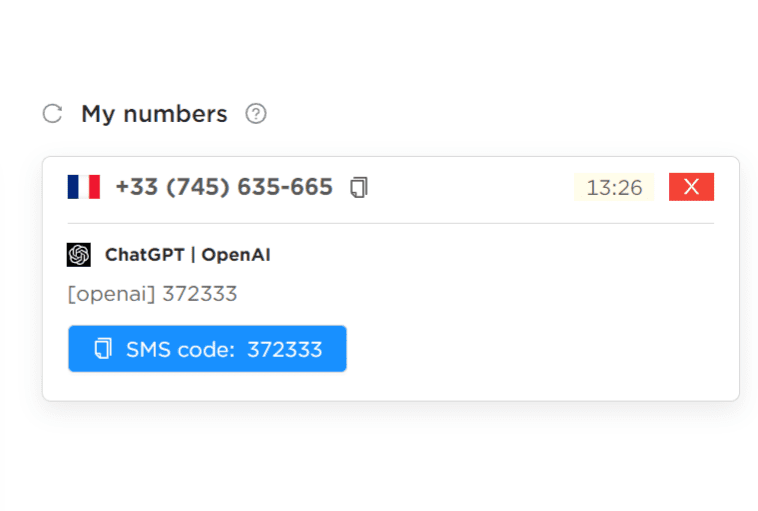Copy the SMS code 372333 with the blue button
The width and height of the screenshot is (758, 511).
pos(207,349)
